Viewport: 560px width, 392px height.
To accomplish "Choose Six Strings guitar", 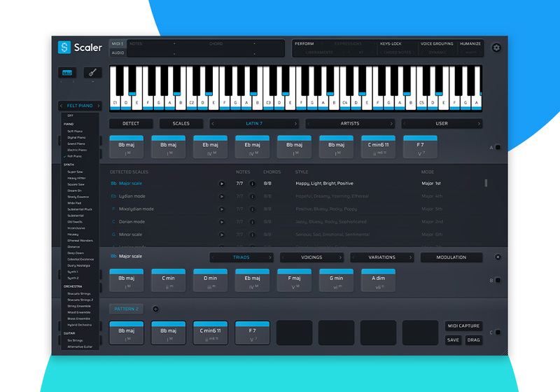I will click(75, 340).
